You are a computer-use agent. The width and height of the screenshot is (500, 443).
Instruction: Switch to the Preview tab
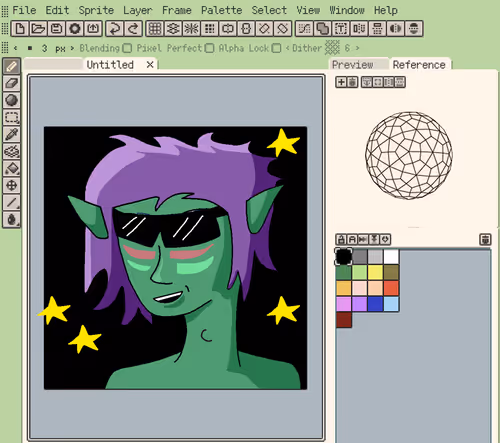click(353, 65)
